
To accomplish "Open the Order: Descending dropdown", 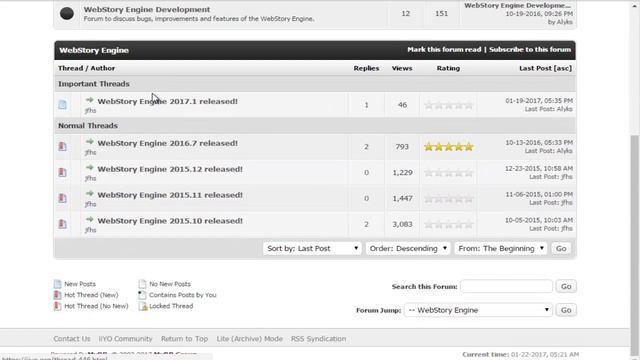I will tap(408, 248).
